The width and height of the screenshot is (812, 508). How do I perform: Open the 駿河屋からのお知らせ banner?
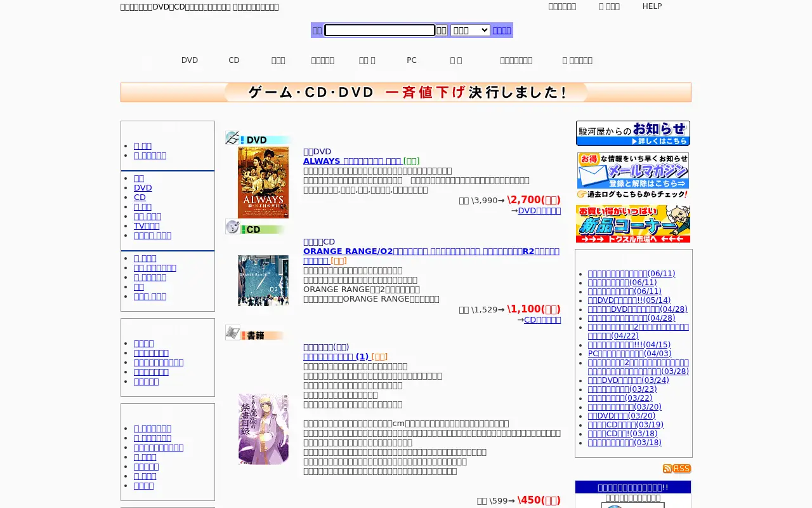click(x=633, y=133)
